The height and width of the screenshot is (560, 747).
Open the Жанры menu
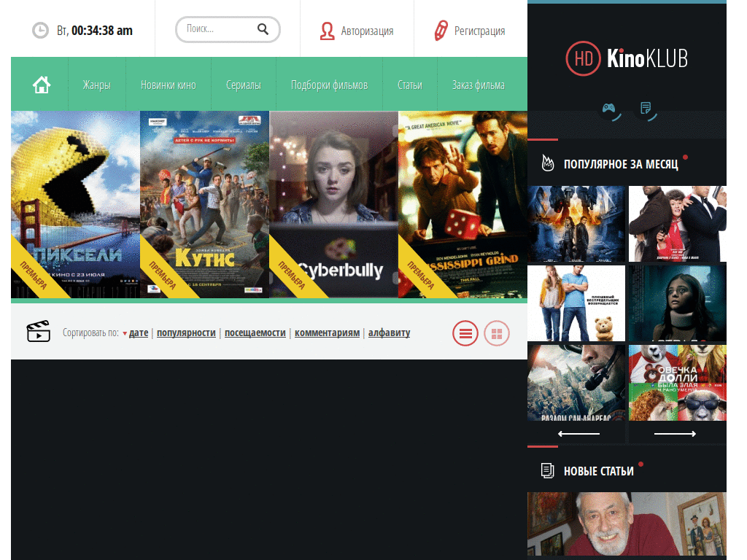[x=97, y=85]
